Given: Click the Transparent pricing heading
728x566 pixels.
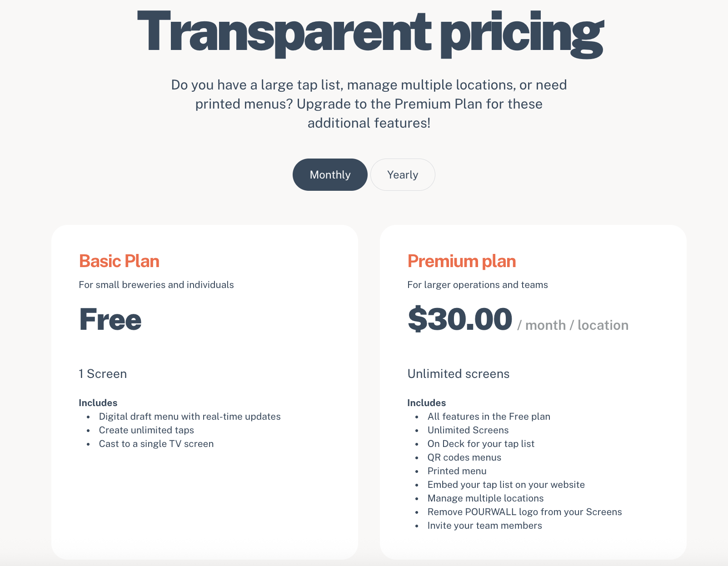Looking at the screenshot, I should point(370,32).
